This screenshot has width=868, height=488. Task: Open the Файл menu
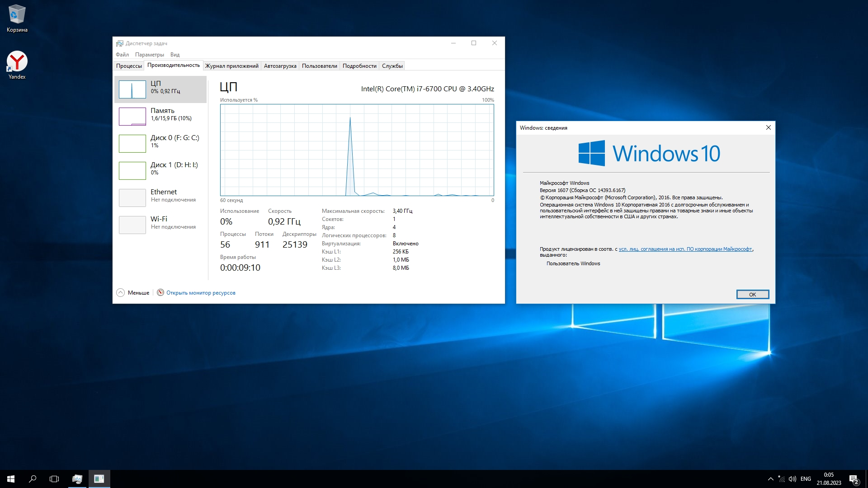(122, 55)
